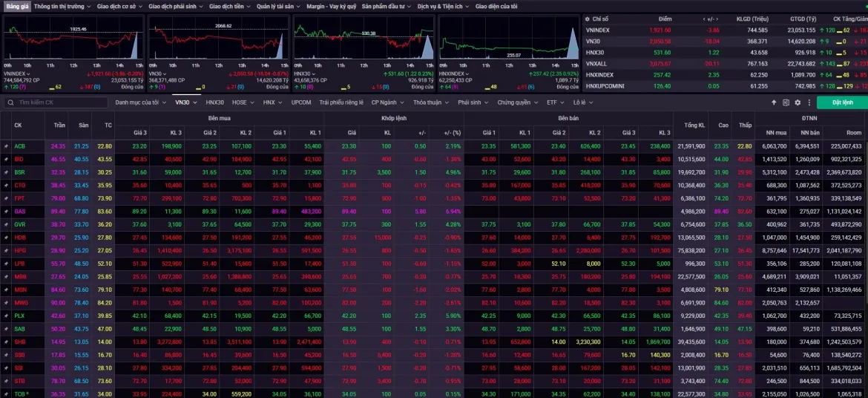
Task: Export the price board to Excel
Action: coord(786,102)
